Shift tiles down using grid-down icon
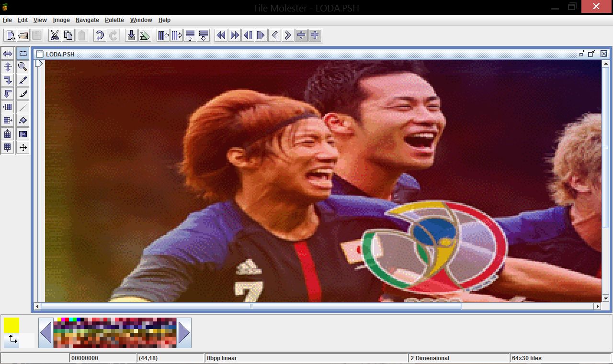This screenshot has height=364, width=613. point(8,147)
